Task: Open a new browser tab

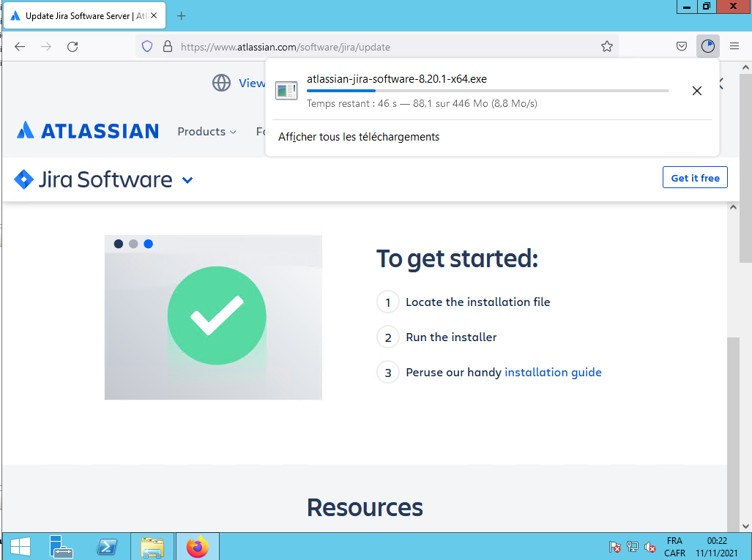Action: (182, 16)
